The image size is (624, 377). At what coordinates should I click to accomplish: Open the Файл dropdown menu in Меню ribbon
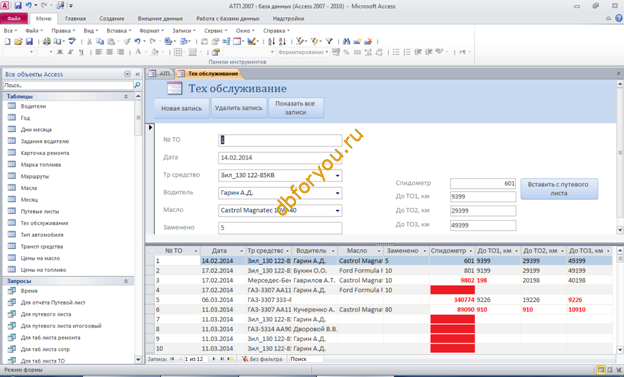(34, 31)
